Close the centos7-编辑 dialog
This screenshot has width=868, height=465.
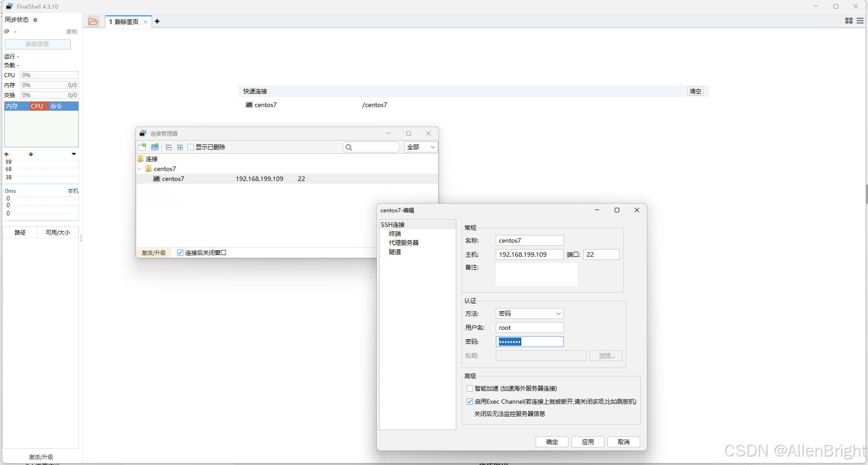(x=637, y=210)
